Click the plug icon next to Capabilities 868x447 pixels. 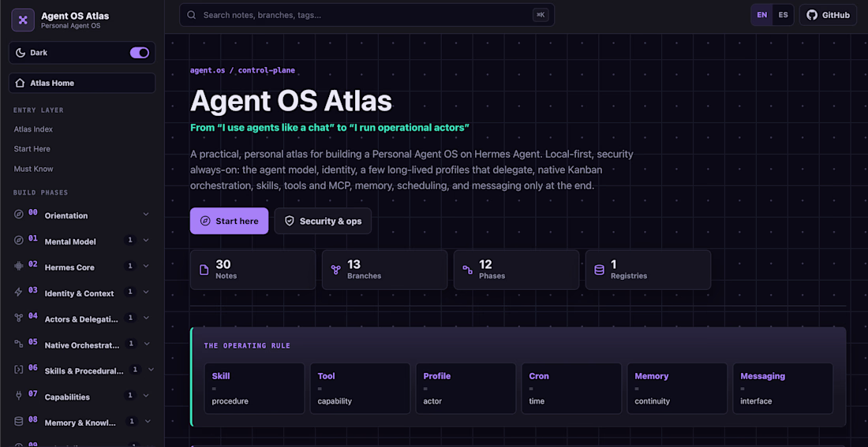coord(19,395)
